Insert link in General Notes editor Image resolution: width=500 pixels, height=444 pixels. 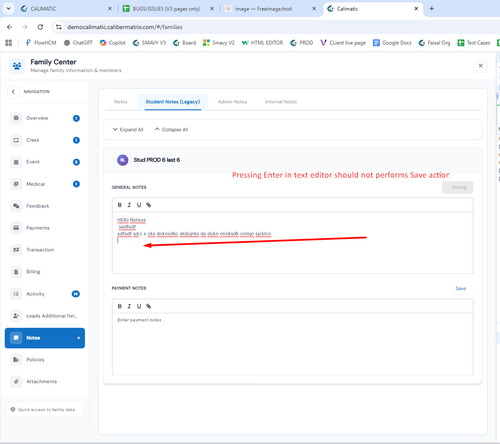149,205
